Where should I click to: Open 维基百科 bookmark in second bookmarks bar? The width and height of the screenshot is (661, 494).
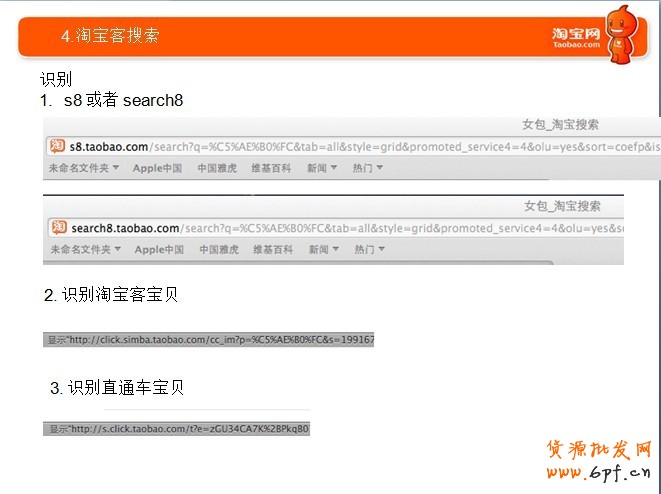coord(273,249)
